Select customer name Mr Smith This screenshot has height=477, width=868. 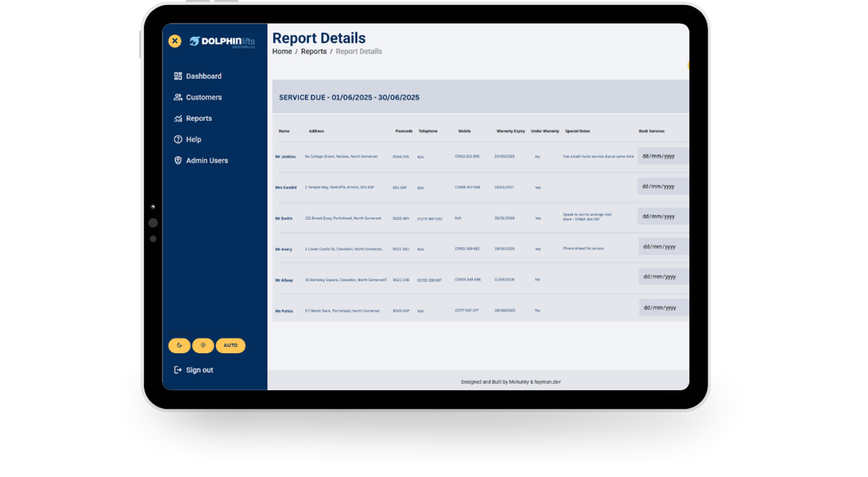(284, 218)
